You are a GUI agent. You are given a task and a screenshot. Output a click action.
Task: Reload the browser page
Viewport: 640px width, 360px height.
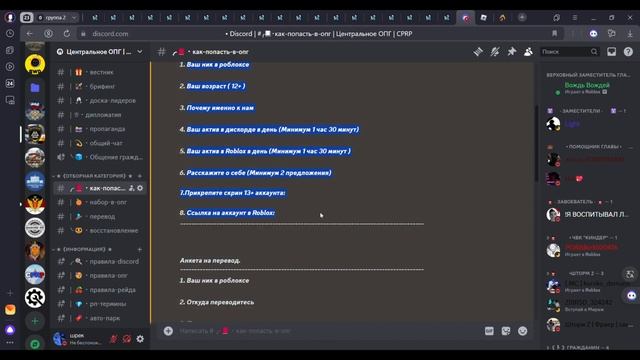[67, 34]
